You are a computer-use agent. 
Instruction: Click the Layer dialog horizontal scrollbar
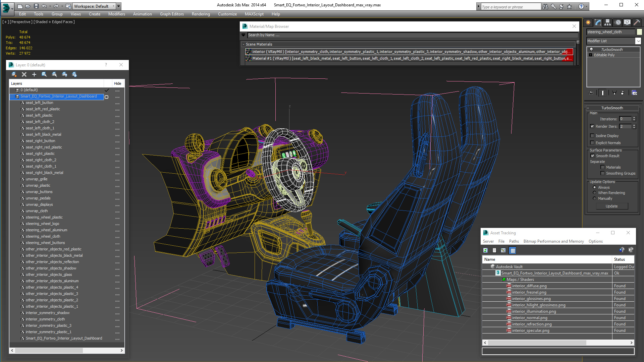49,350
